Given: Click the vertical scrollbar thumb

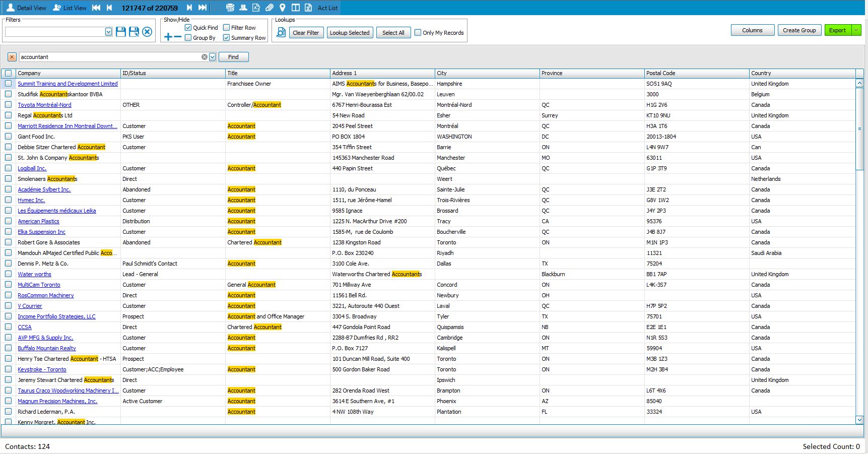Looking at the screenshot, I should 859,129.
